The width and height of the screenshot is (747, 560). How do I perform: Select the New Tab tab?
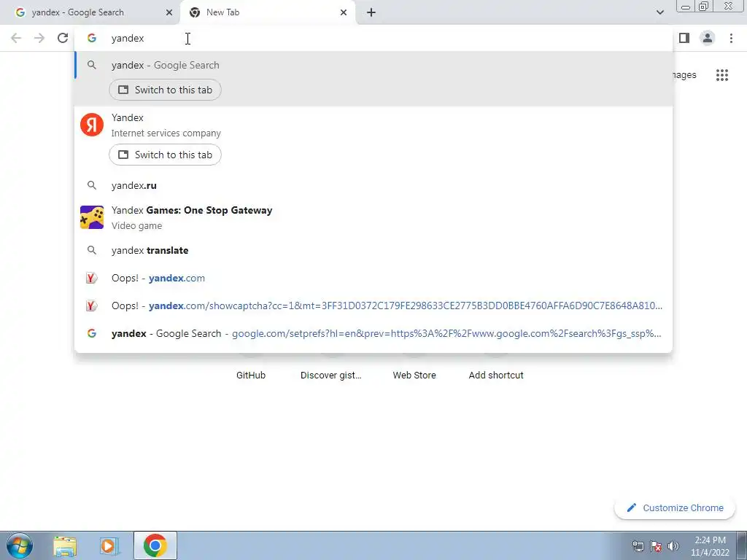(x=267, y=12)
